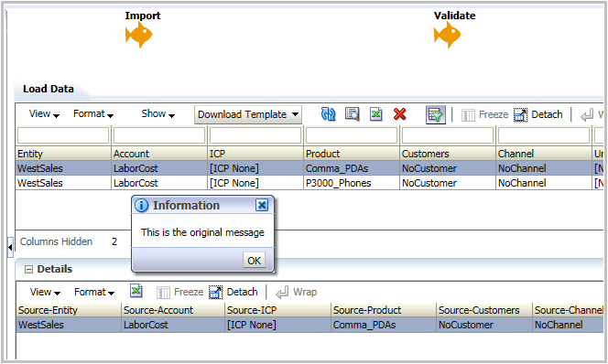Select the Load Data tab
The height and width of the screenshot is (364, 608).
point(49,89)
